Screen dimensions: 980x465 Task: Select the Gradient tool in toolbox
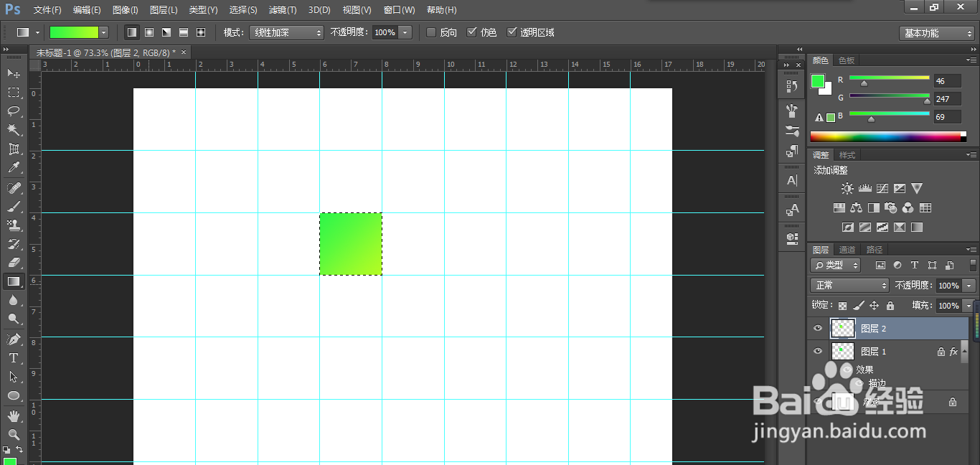[x=14, y=281]
